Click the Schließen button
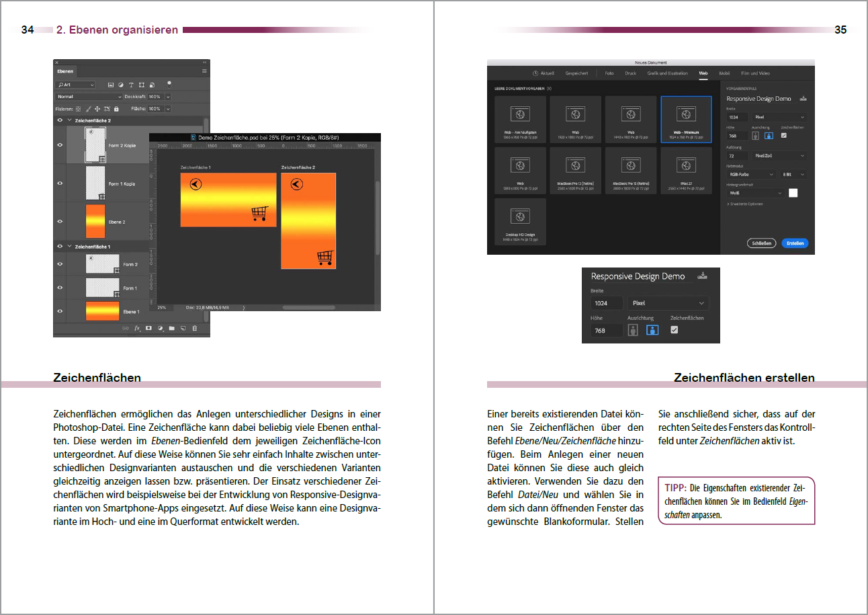The image size is (868, 615). (x=761, y=243)
